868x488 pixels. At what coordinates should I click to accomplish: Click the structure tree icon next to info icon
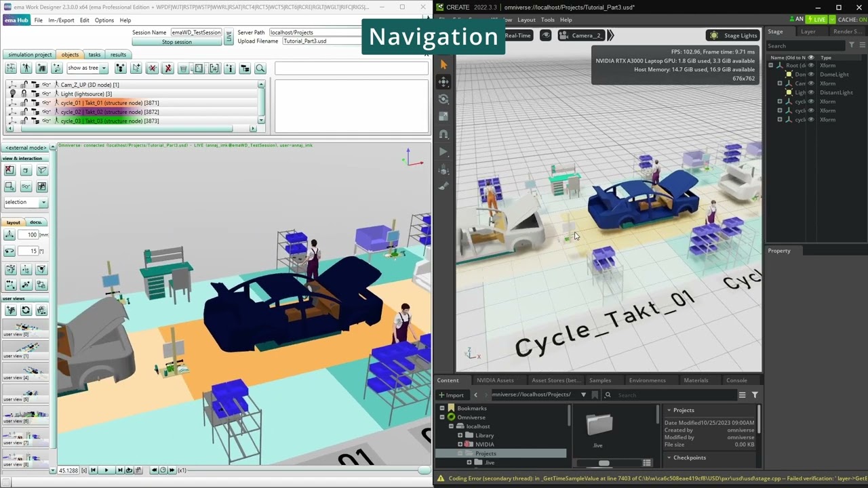(245, 68)
